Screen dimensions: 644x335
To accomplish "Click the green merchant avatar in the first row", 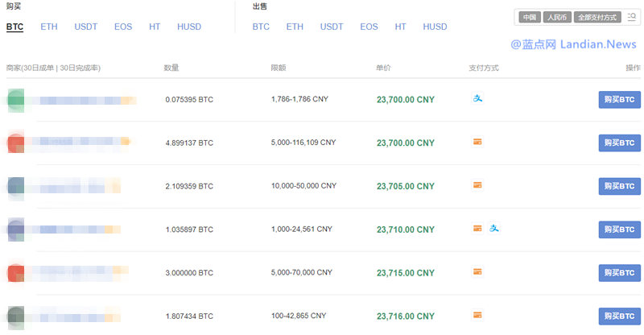I will pyautogui.click(x=16, y=100).
